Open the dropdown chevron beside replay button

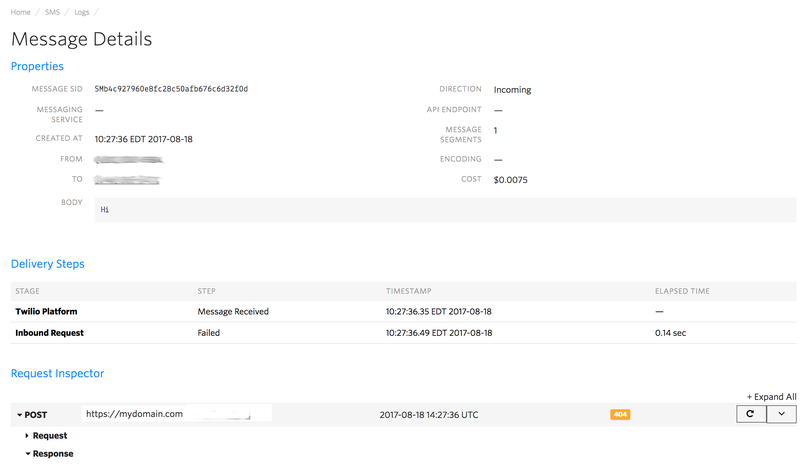coord(781,414)
